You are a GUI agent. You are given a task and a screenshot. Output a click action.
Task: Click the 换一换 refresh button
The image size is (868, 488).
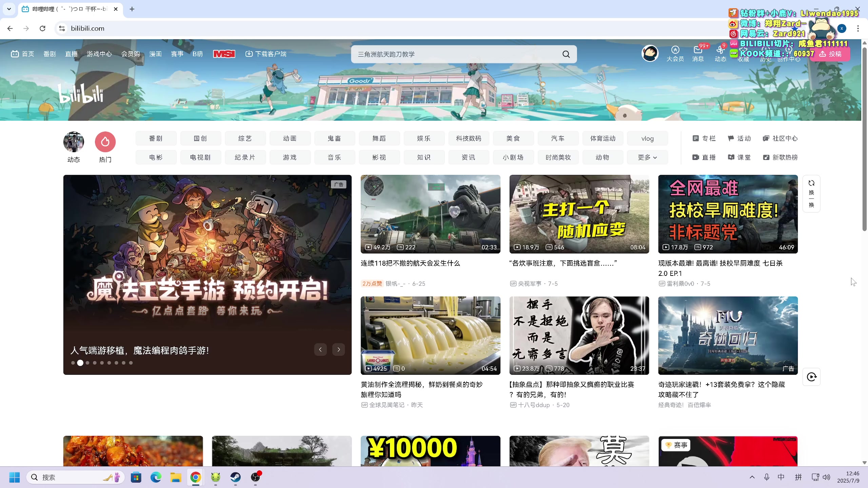811,194
